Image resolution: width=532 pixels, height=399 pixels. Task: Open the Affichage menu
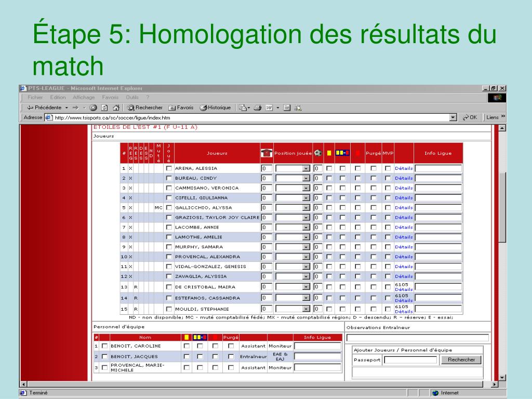point(84,97)
